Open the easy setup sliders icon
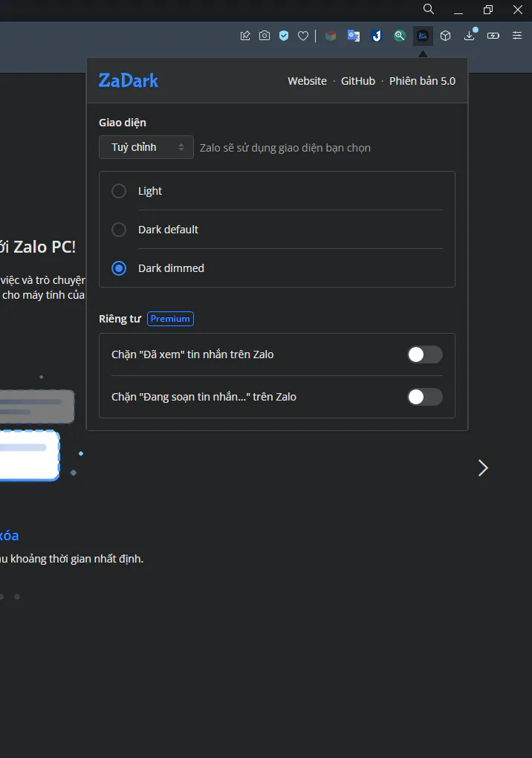 517,36
